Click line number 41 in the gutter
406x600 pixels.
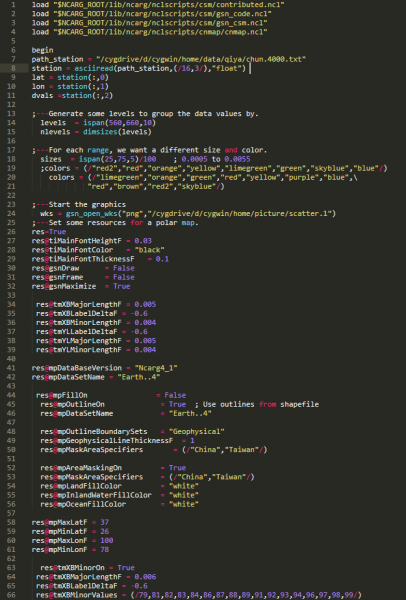click(11, 368)
